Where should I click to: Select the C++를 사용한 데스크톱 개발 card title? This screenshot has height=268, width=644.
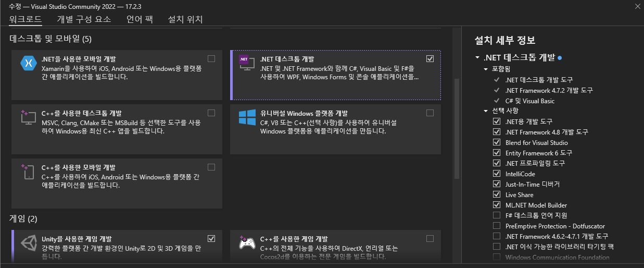[x=82, y=113]
